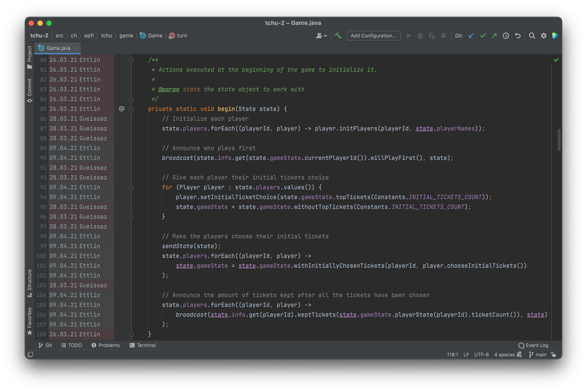The height and width of the screenshot is (392, 587).
Task: Toggle the file read-only lock icon
Action: tap(553, 355)
